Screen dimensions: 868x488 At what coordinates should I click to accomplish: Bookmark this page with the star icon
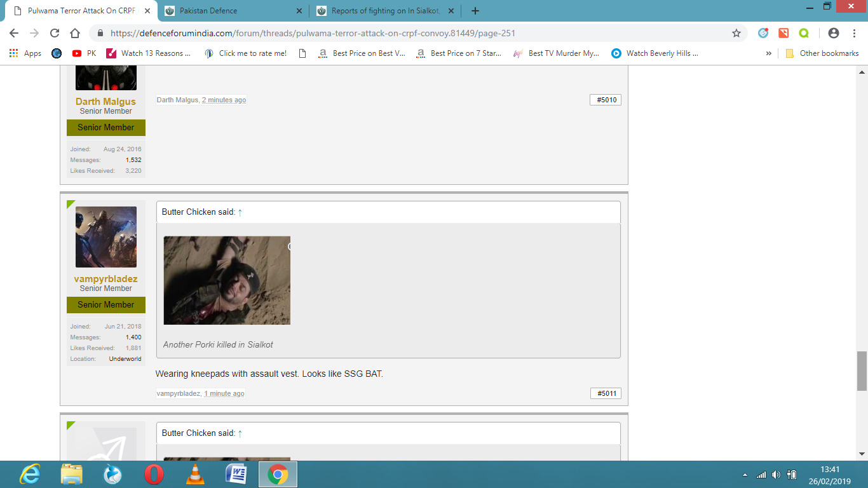736,33
